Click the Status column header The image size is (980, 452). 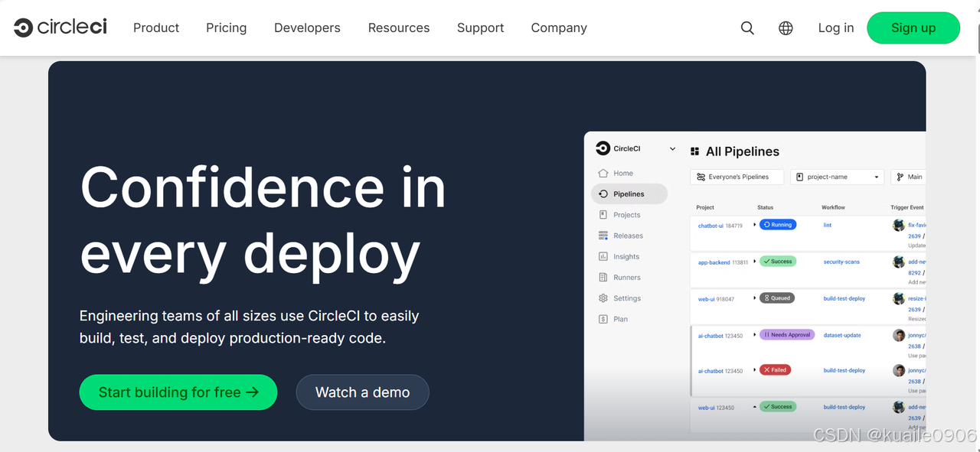[x=766, y=207]
